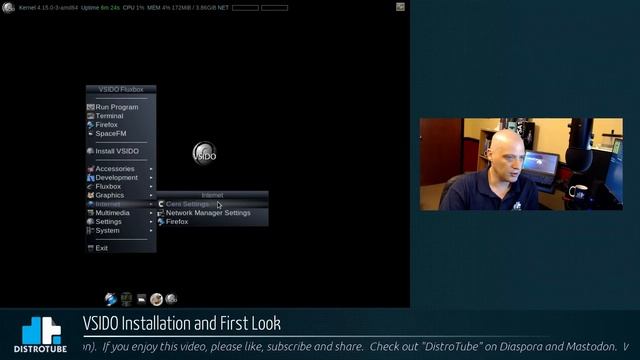The image size is (640, 360).
Task: Click the Exit icon in the menu
Action: coord(91,248)
